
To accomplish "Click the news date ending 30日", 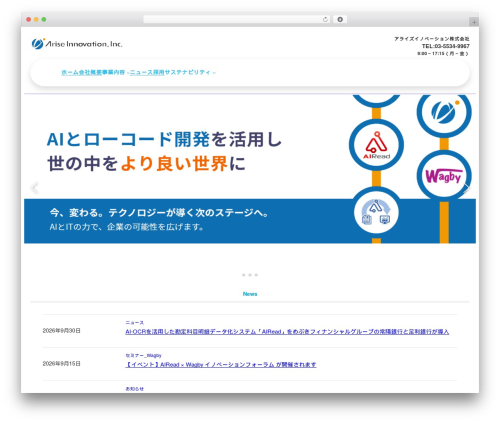I will 62,331.
